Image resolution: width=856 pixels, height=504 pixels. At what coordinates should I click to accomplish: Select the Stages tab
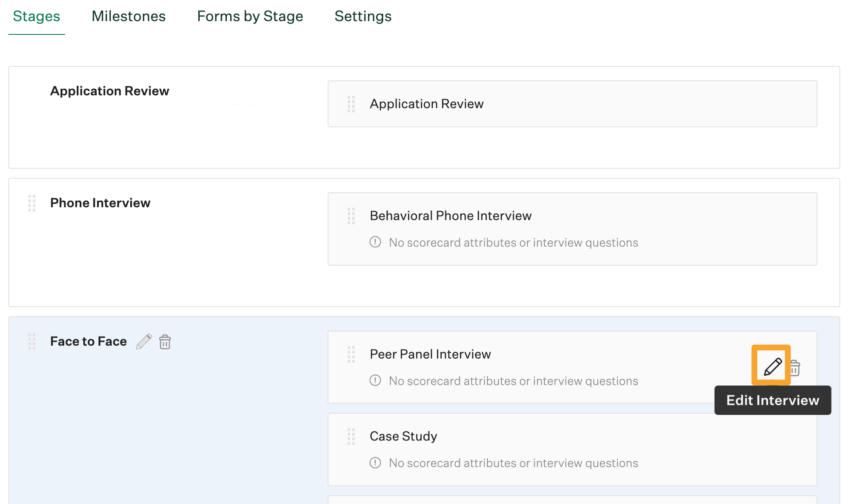click(36, 16)
